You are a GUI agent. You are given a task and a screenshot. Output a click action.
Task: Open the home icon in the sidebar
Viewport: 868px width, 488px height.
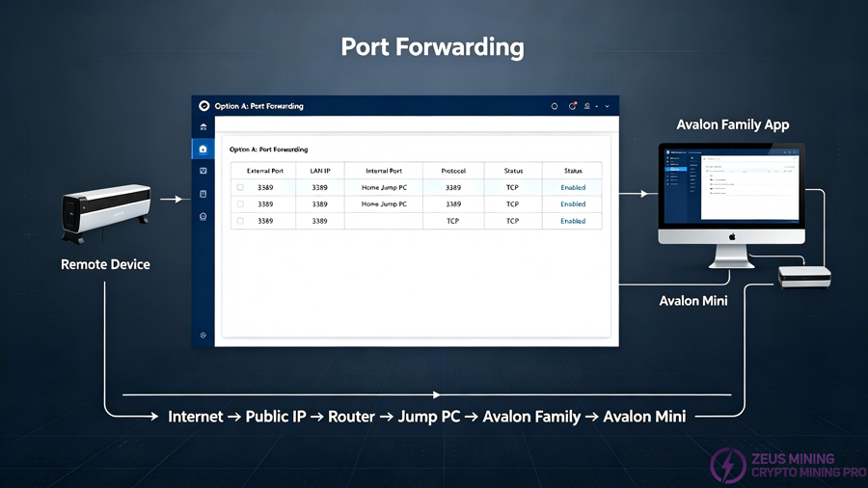[203, 126]
